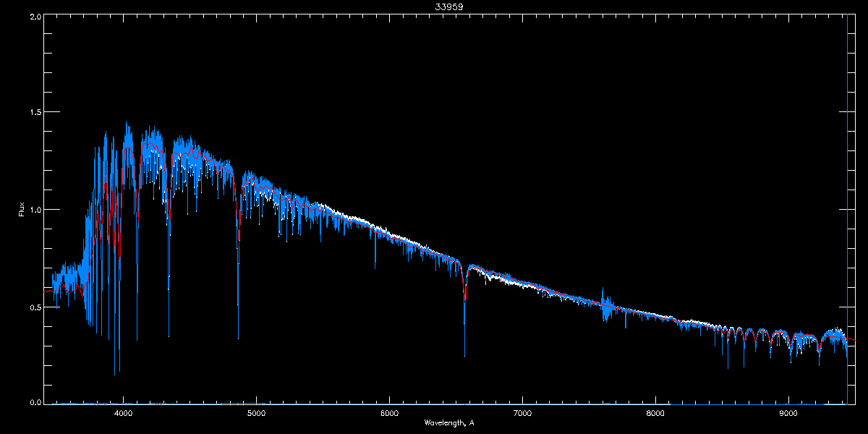Click the 1.0 flux tick label
The width and height of the screenshot is (868, 434).
pos(35,210)
